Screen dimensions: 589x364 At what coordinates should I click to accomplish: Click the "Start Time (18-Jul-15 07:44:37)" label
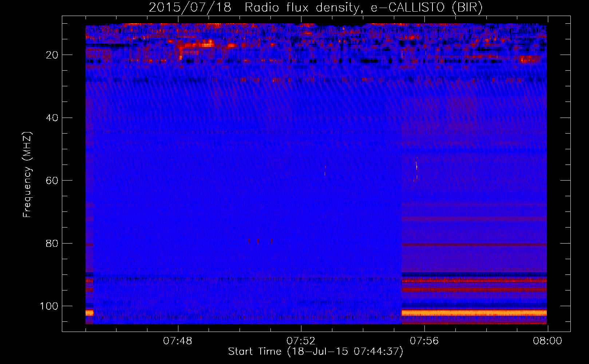316,352
